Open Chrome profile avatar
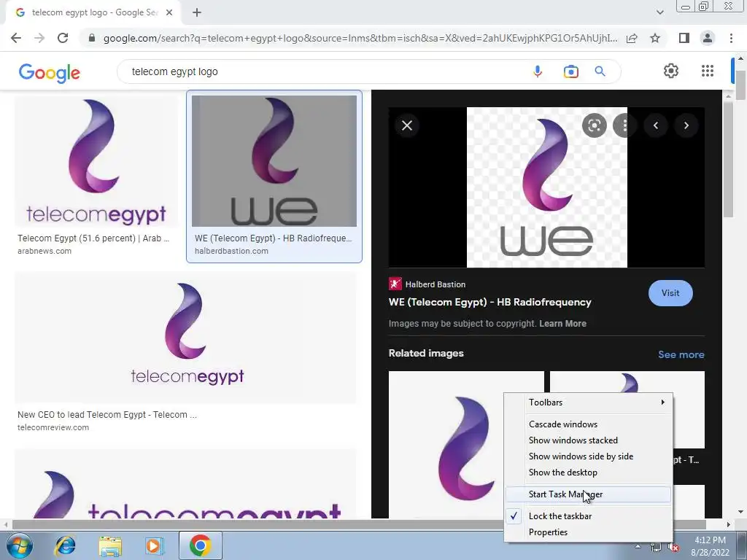Screen dimensions: 747x560 click(x=708, y=38)
